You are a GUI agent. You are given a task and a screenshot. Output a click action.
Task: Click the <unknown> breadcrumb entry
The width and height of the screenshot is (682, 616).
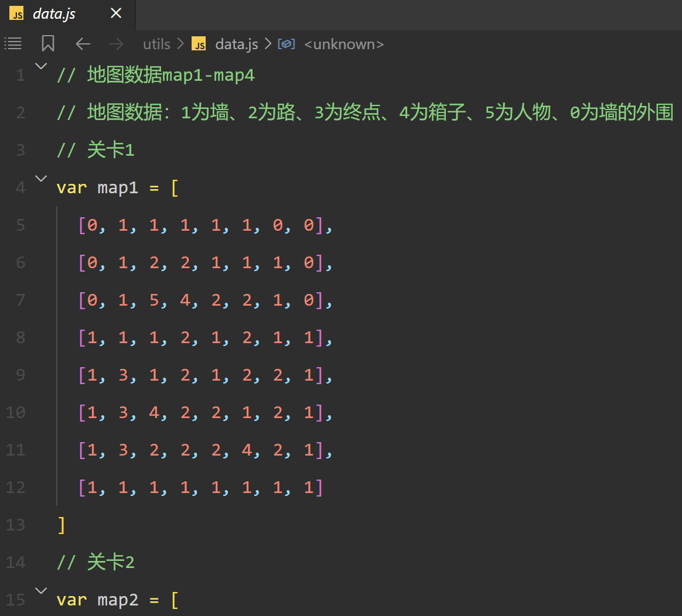(344, 43)
